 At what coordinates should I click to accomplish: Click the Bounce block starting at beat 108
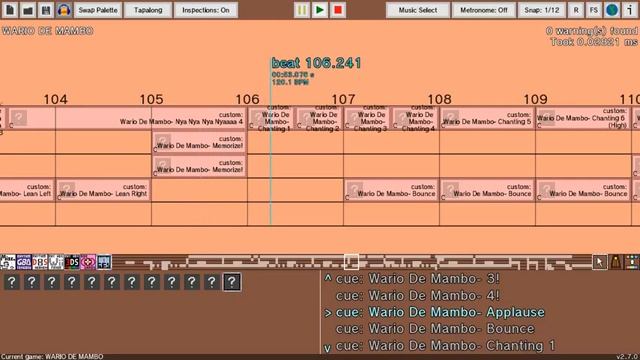(487, 190)
